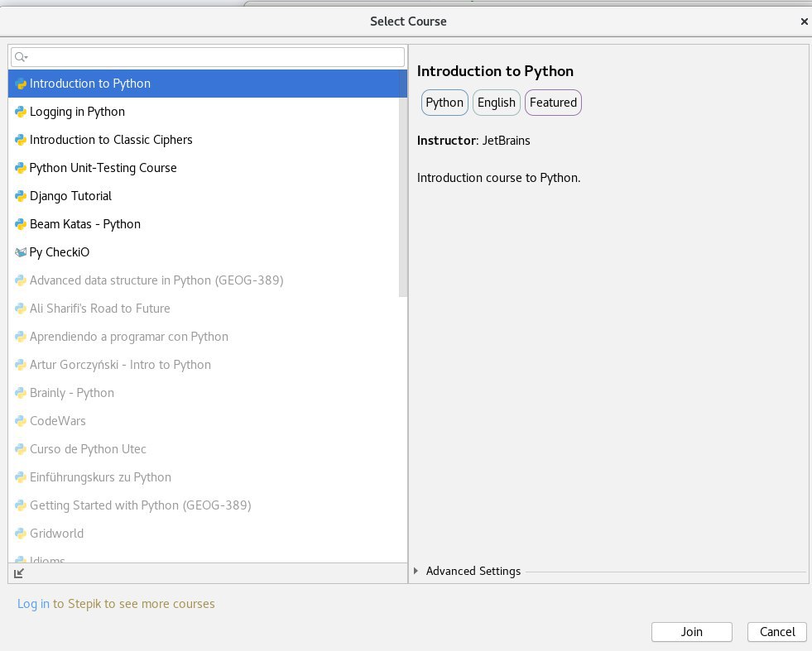Image resolution: width=812 pixels, height=651 pixels.
Task: Choose the CodeWars course in the list
Action: pos(58,421)
